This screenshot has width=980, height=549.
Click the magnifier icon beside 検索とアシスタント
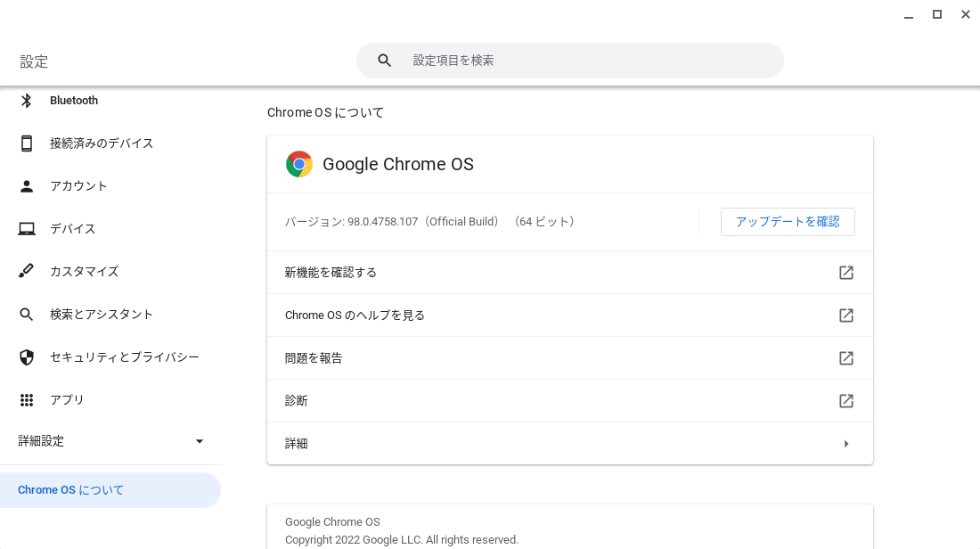click(26, 314)
